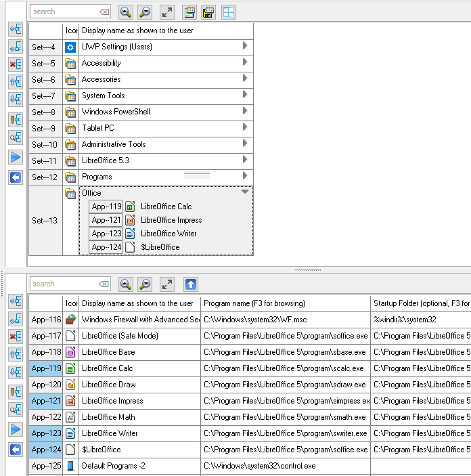Expand the Accessibility set row arrow
The image size is (471, 476).
[x=245, y=62]
